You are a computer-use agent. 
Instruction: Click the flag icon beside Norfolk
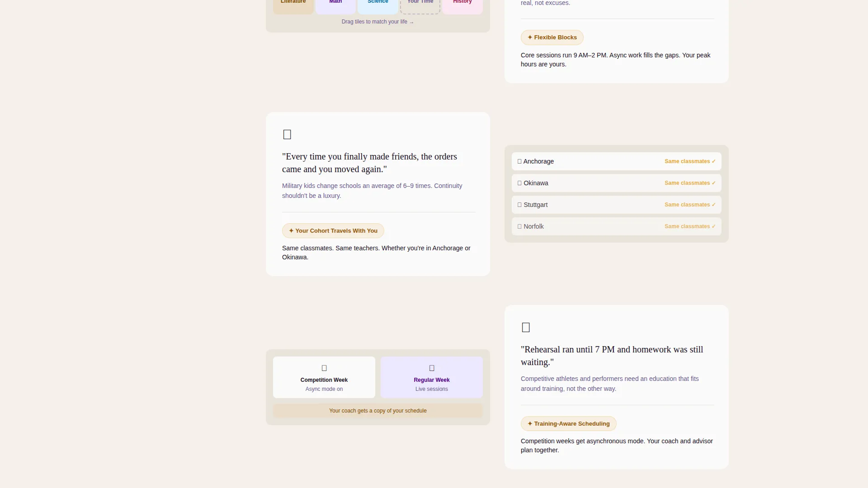[x=519, y=226]
